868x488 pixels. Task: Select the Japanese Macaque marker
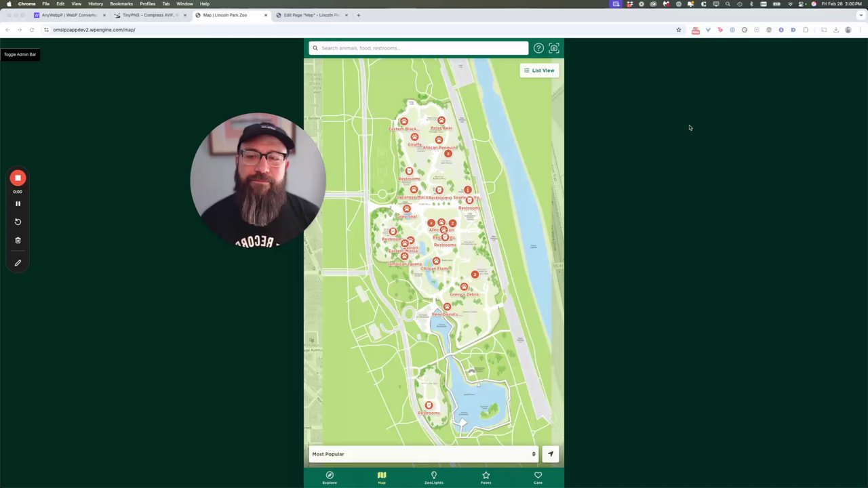[x=414, y=190]
